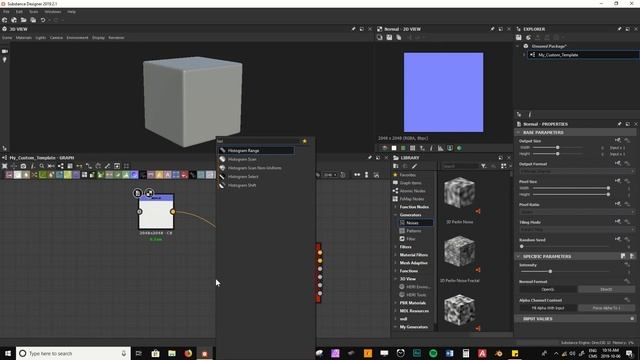Open the 3D View Camera menu
Screen dimensions: 640x360
pos(56,38)
